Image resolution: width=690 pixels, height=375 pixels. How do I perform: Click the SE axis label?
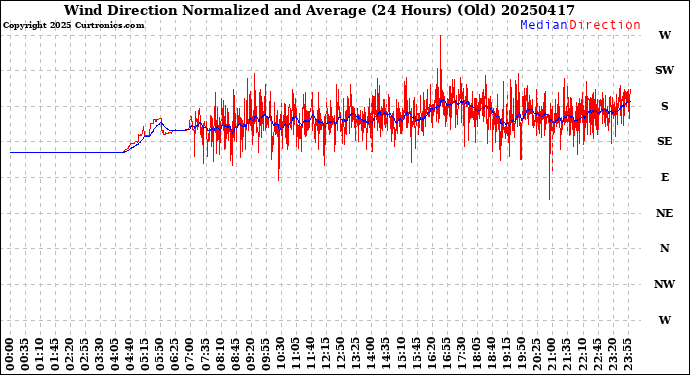664,141
